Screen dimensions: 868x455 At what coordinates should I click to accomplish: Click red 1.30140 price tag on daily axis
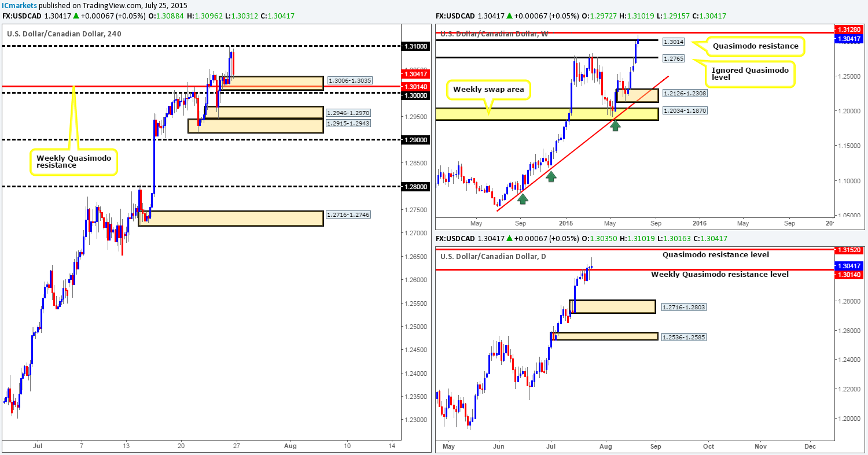[x=848, y=276]
